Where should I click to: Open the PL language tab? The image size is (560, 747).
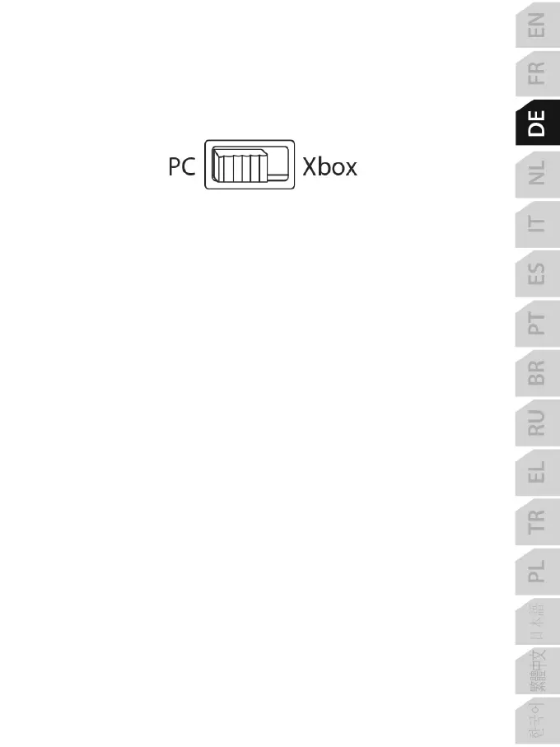538,572
